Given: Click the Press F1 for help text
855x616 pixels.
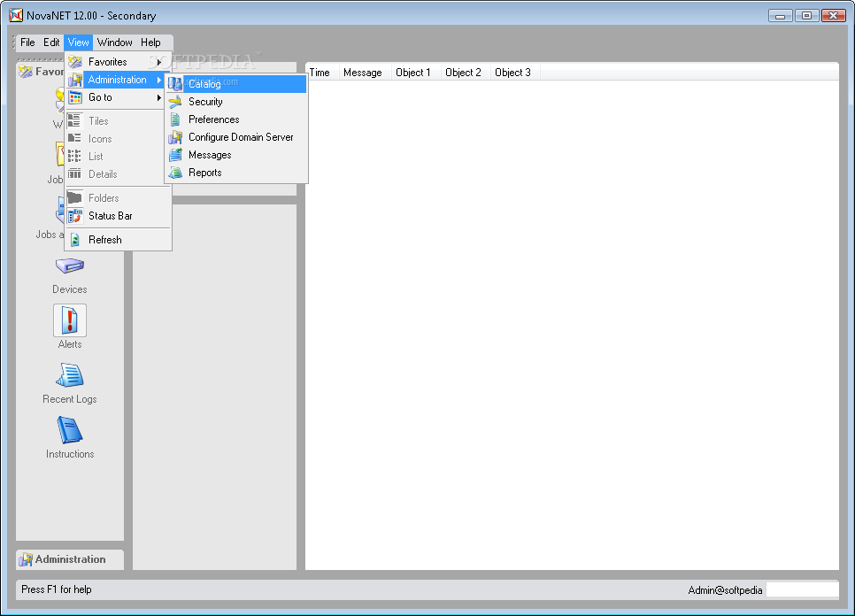Looking at the screenshot, I should tap(56, 589).
